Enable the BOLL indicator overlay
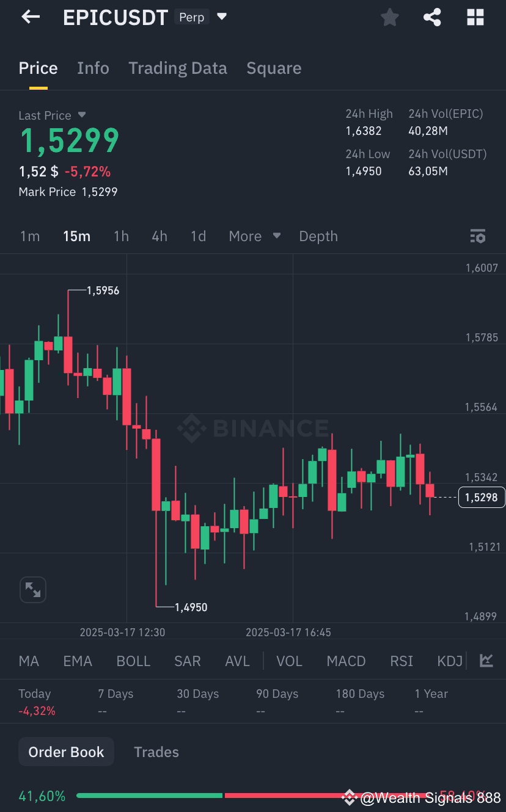Screen dimensions: 506x812 [133, 661]
